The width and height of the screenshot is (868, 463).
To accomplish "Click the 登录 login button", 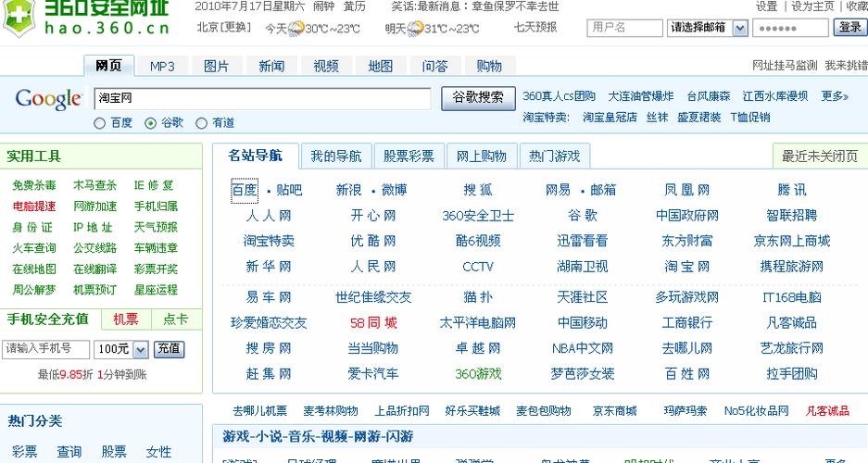I will (849, 28).
